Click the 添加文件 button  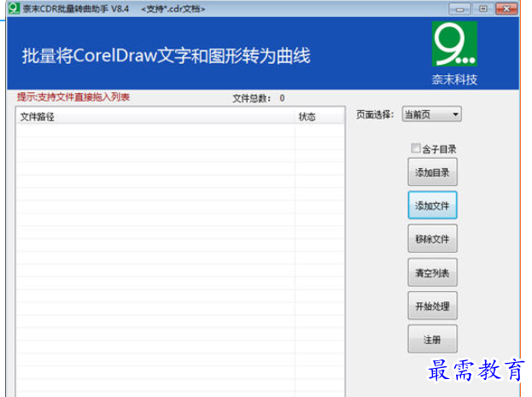pos(432,205)
